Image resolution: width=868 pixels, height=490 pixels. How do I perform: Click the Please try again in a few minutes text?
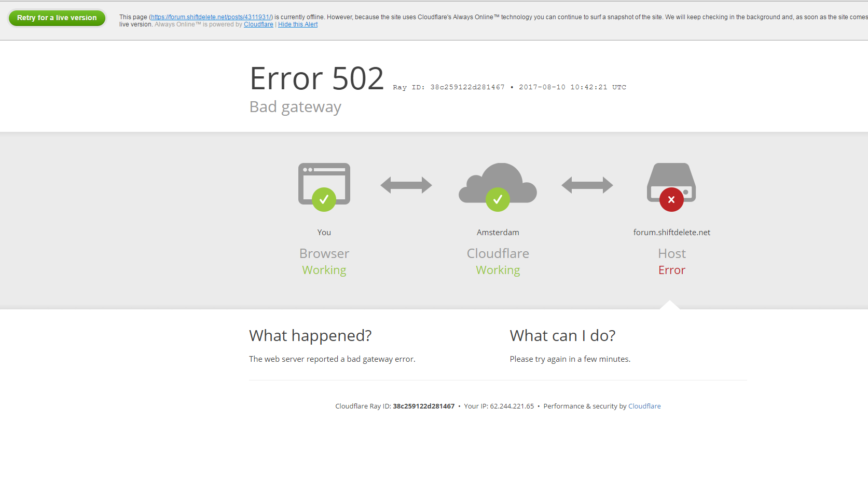(570, 359)
